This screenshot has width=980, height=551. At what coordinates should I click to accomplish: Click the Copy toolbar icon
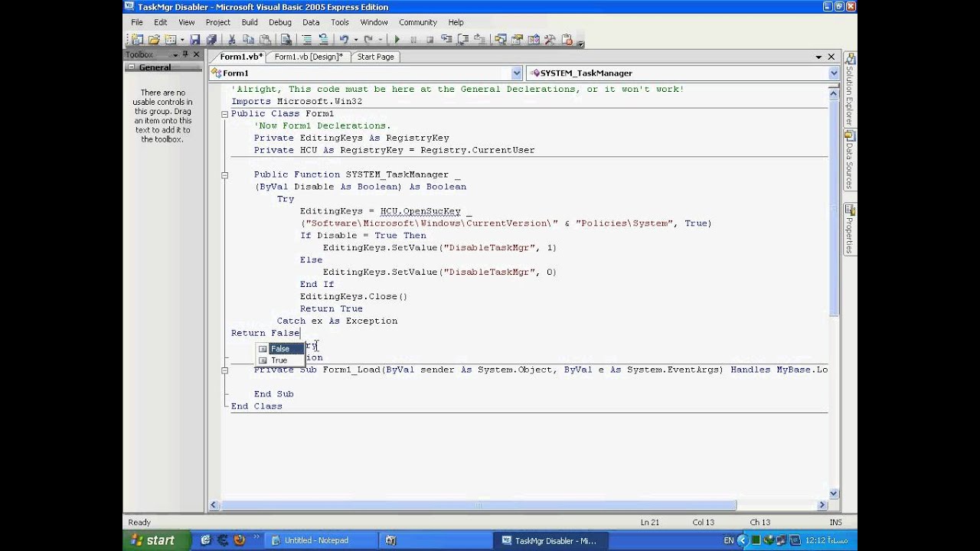249,40
